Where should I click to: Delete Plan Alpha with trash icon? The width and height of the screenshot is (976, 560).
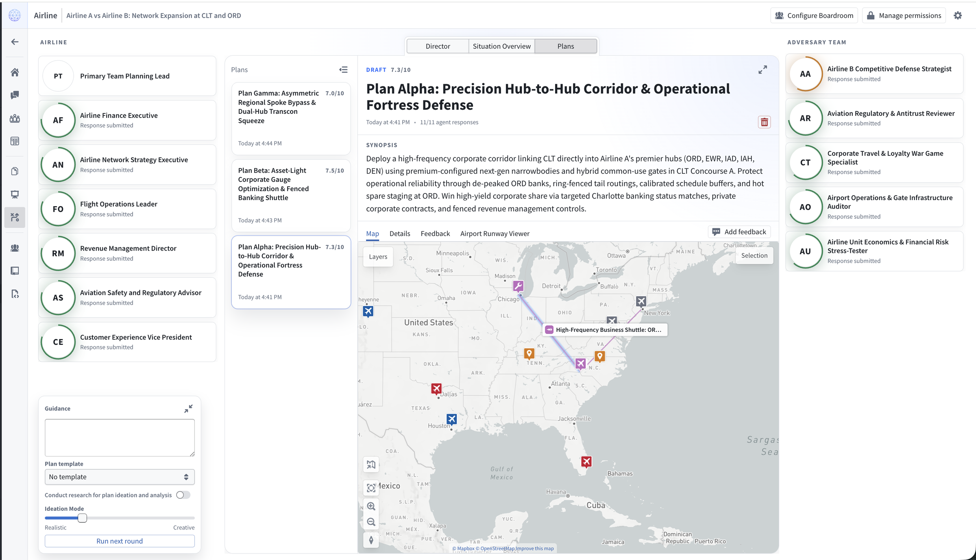coord(765,122)
